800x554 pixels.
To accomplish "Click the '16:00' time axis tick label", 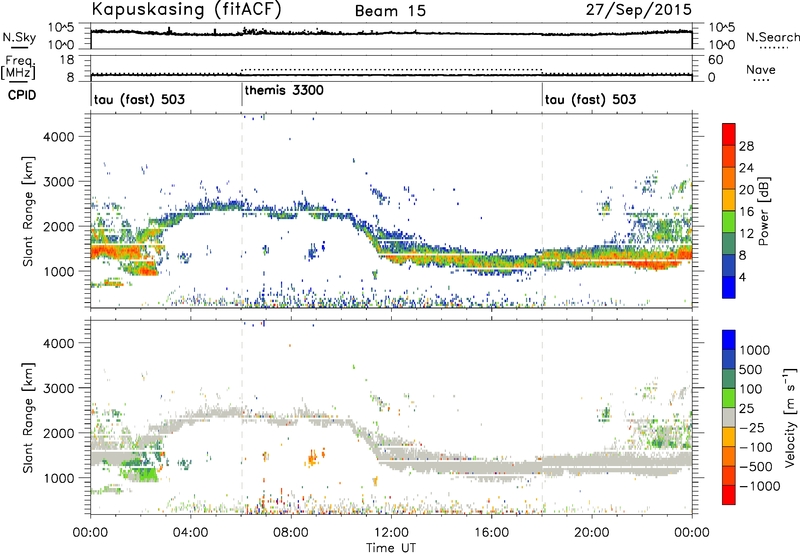I will pos(491,533).
